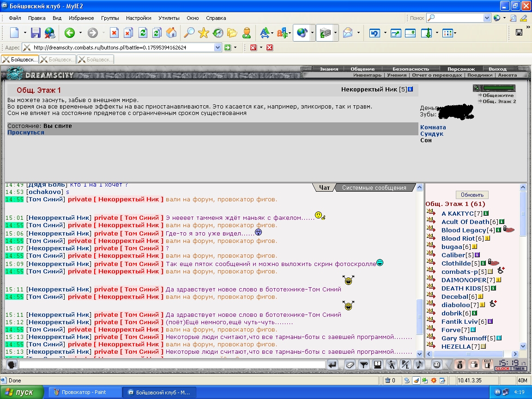Viewport: 532px width, 399px height.
Task: Click the Mail envelope icon in toolbar
Action: pos(348,33)
